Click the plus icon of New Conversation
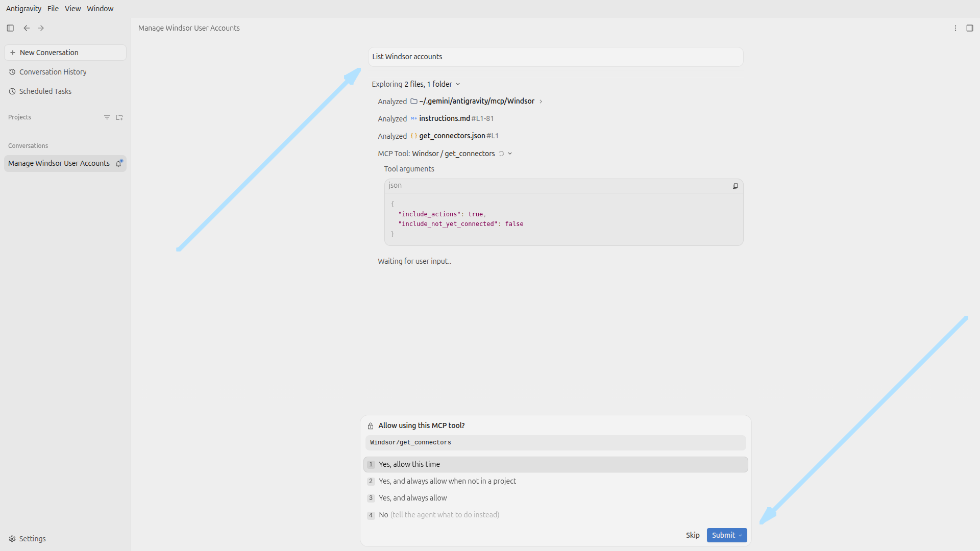 (13, 53)
